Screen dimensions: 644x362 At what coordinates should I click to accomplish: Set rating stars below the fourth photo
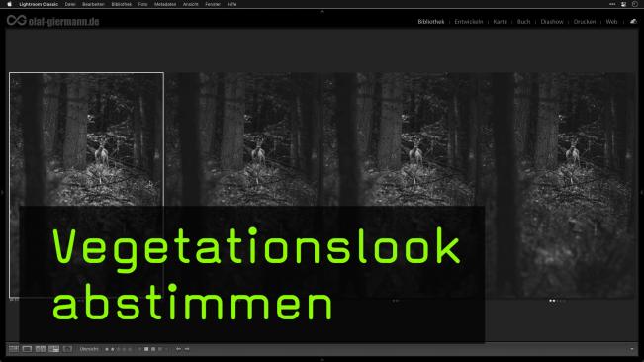point(557,301)
